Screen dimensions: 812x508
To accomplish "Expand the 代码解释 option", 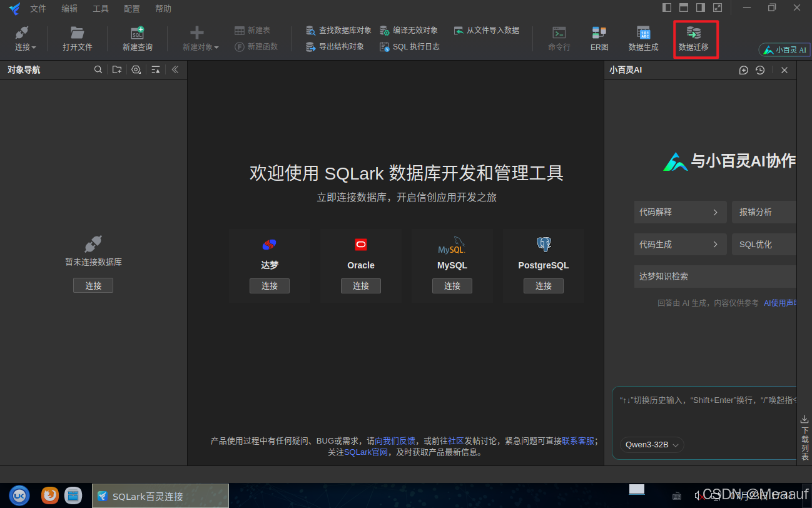I will click(x=680, y=212).
